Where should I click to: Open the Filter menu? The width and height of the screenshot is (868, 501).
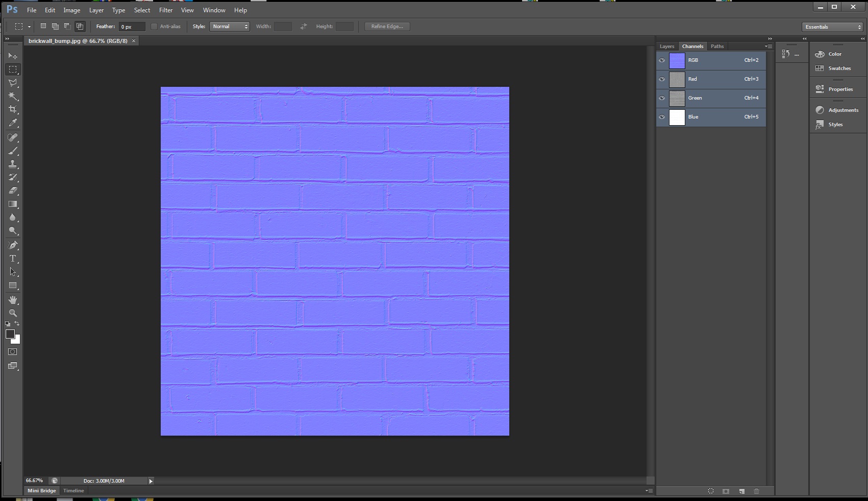pos(165,10)
